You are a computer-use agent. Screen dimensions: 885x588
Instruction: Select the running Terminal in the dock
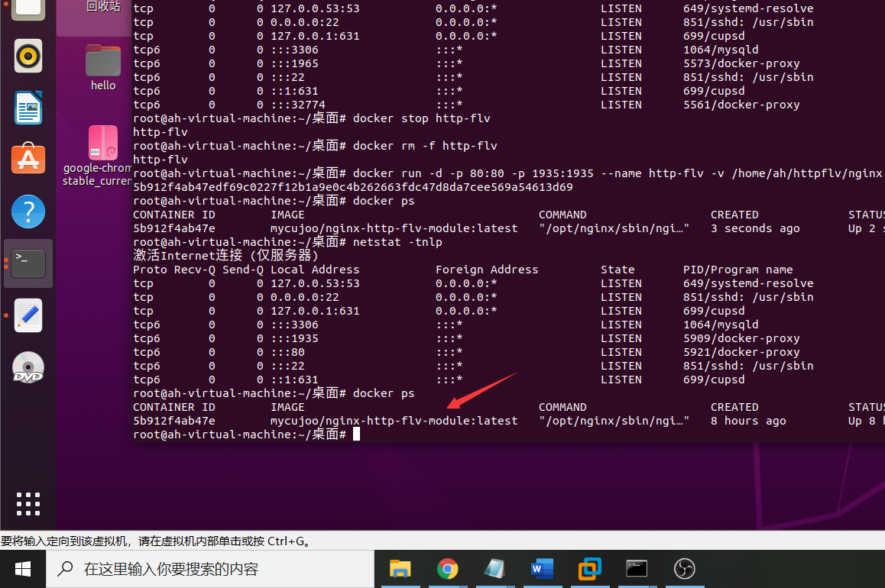tap(28, 263)
